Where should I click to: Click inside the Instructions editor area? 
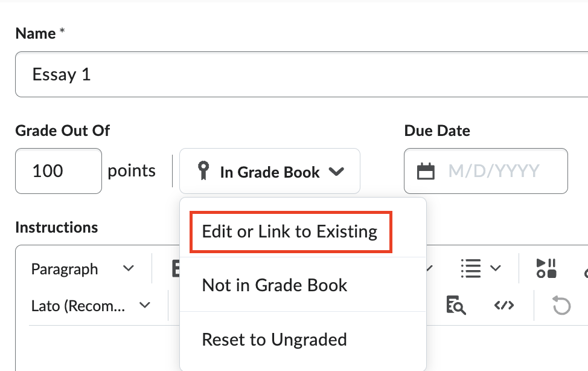[91, 350]
